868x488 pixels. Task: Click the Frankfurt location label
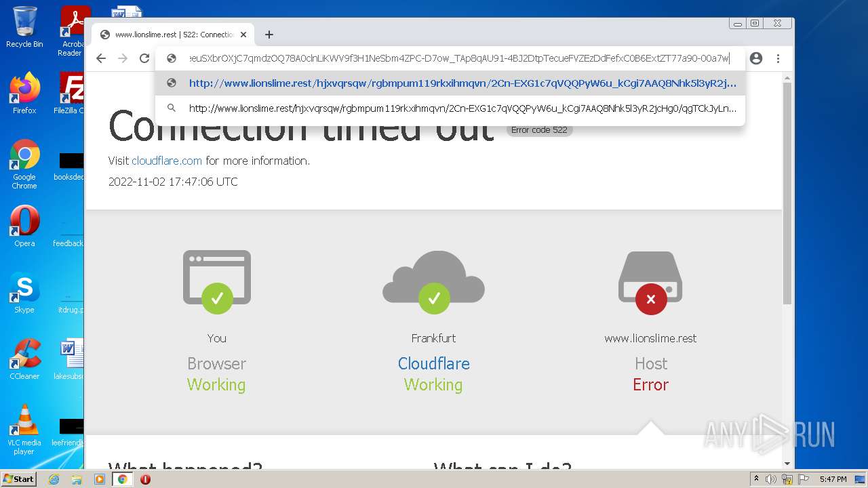[x=434, y=338]
